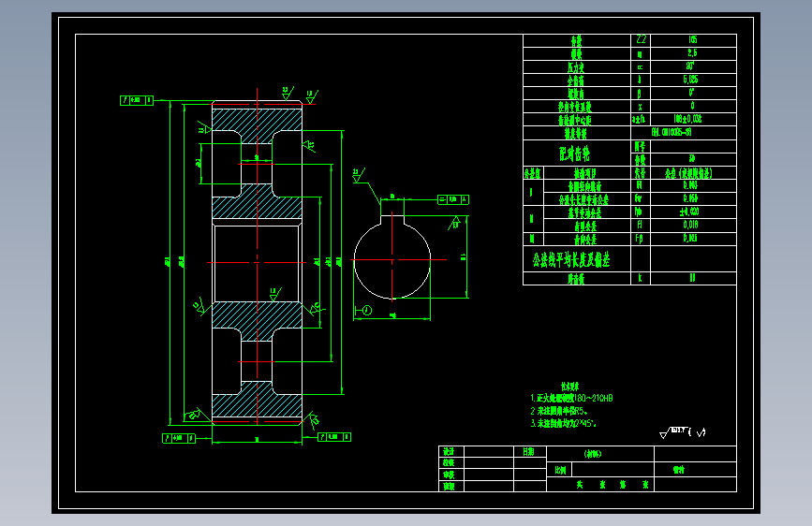Select the tolerance frame at gear top-left
This screenshot has width=812, height=526.
136,100
